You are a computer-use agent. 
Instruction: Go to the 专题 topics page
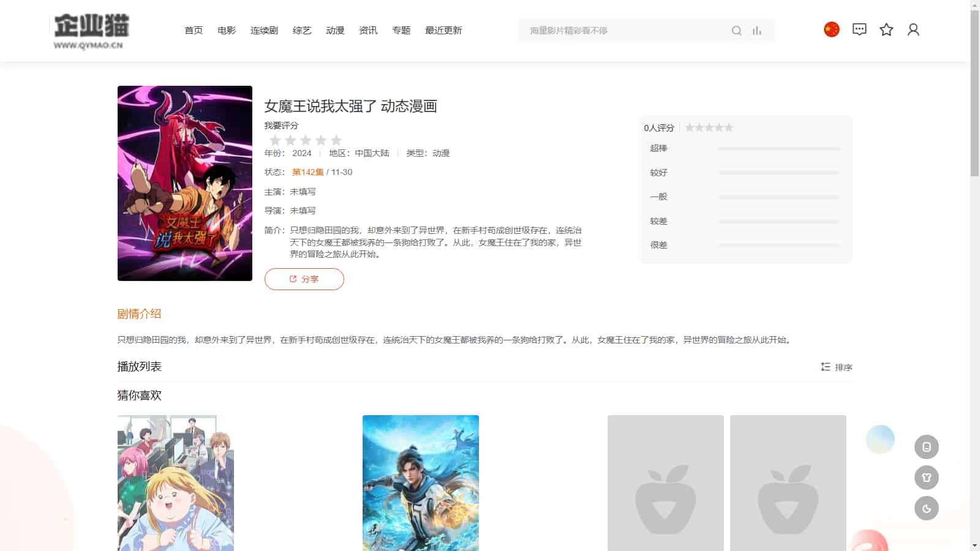tap(401, 31)
